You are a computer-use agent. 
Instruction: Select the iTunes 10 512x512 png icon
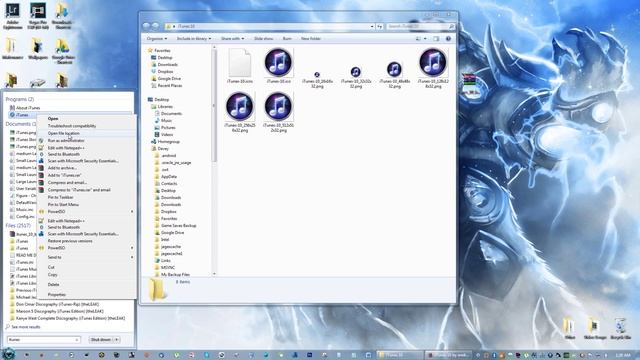[x=278, y=107]
